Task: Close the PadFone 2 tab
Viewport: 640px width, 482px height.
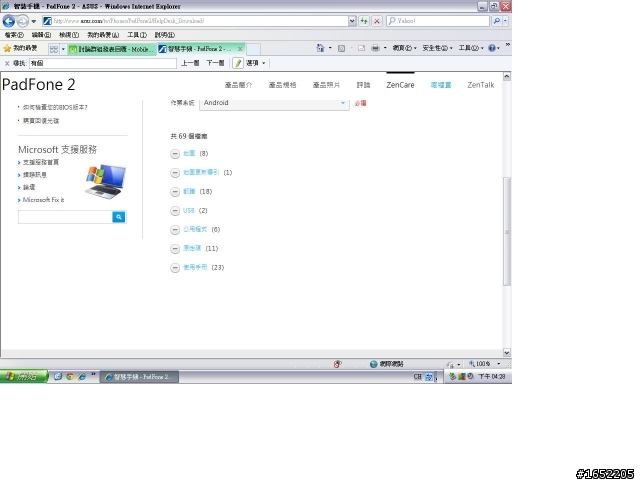Action: click(240, 49)
